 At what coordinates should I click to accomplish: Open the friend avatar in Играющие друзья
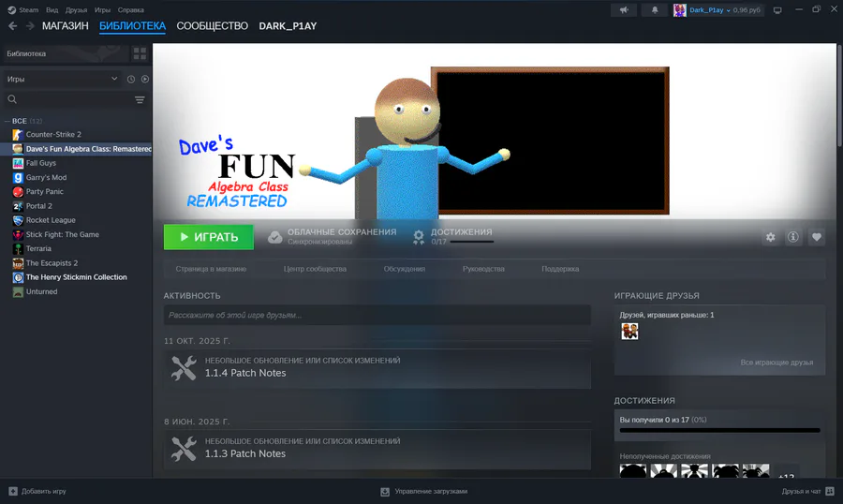click(629, 332)
